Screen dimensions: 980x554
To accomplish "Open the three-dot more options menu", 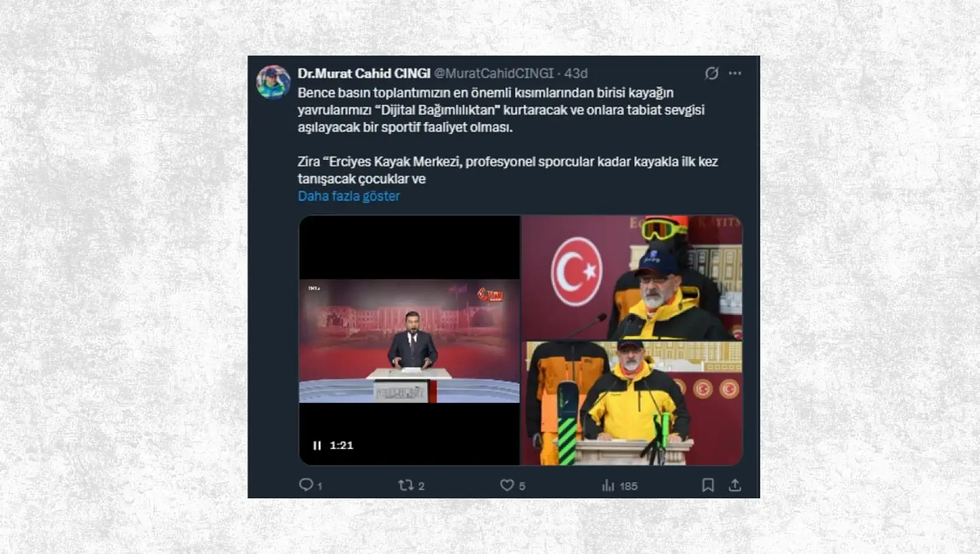I will pyautogui.click(x=735, y=73).
